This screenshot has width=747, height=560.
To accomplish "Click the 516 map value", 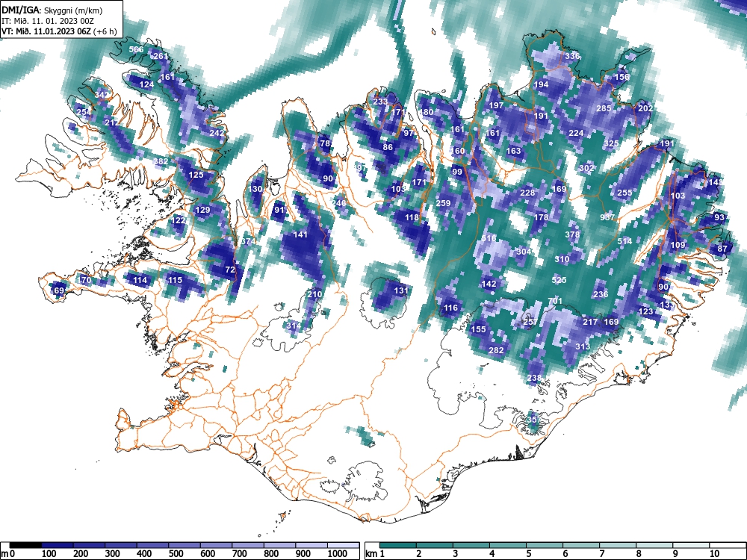I will [x=489, y=238].
